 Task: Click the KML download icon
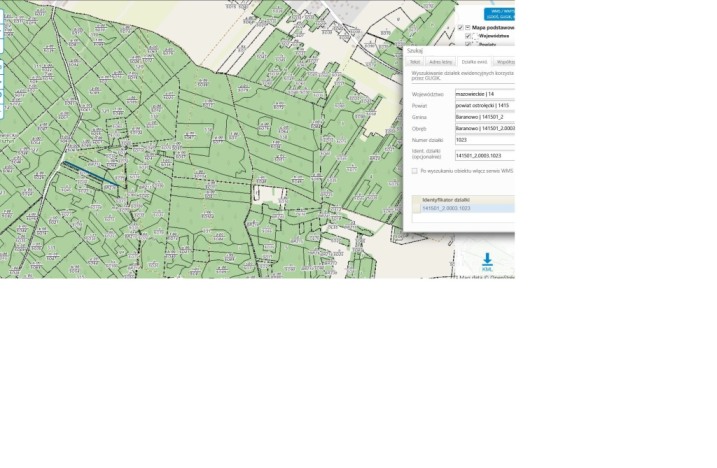(x=487, y=260)
